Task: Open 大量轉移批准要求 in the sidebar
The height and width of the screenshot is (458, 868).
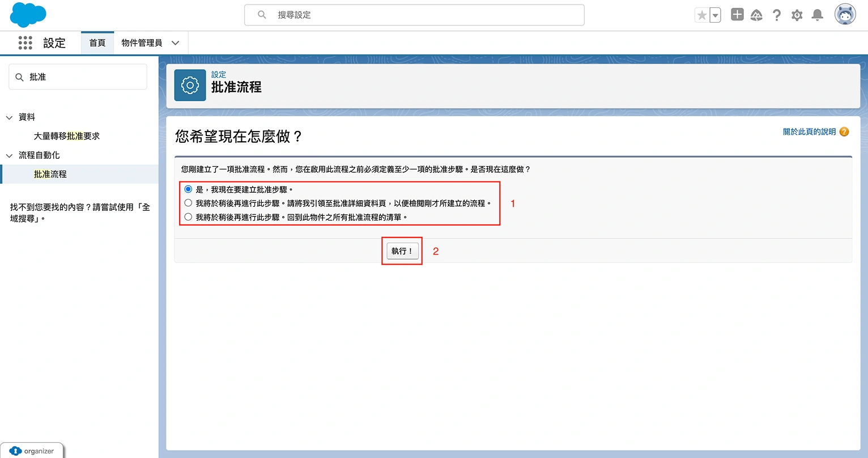Action: coord(66,136)
